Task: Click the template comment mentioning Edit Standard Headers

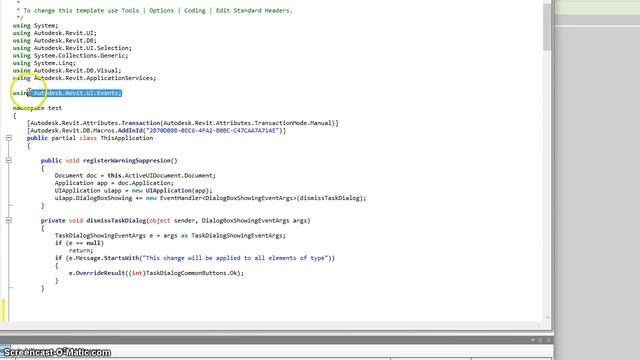Action: point(154,11)
